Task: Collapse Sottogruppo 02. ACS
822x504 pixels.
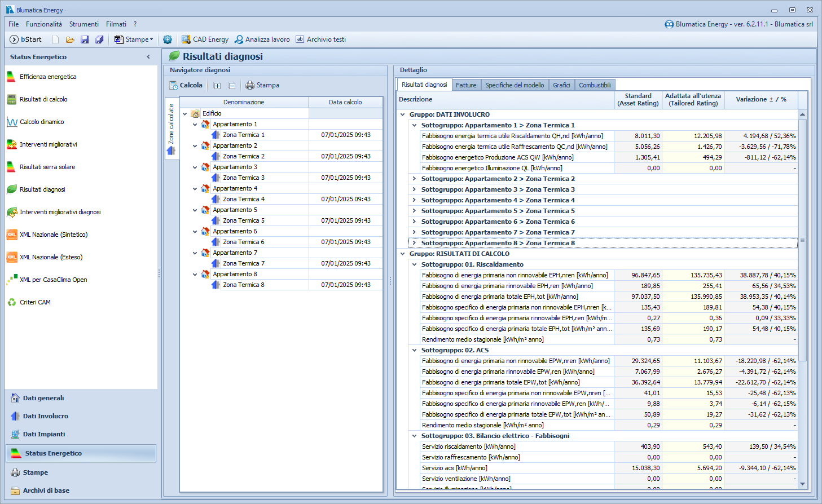Action: point(414,350)
